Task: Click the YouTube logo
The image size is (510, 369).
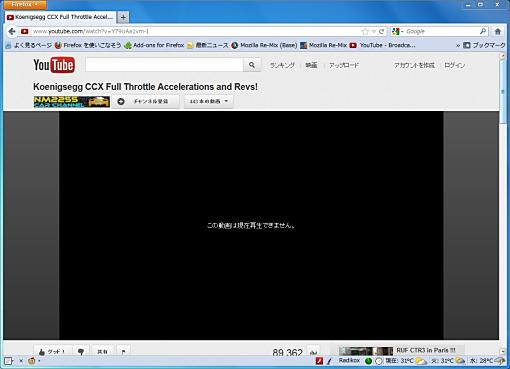Action: 54,65
